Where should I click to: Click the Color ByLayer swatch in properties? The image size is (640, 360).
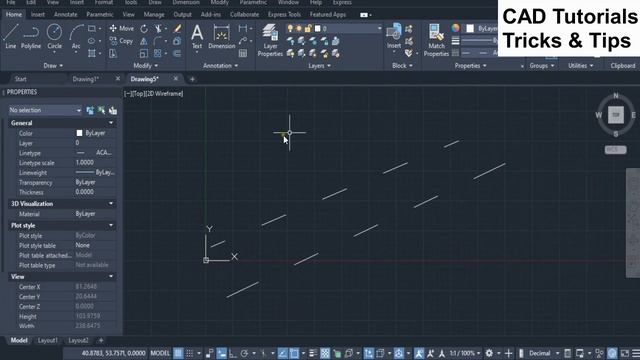click(79, 133)
